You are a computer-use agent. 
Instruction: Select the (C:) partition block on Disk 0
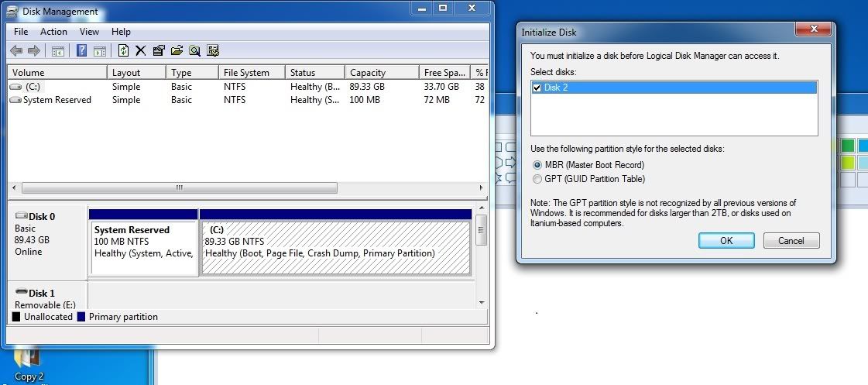click(x=335, y=242)
